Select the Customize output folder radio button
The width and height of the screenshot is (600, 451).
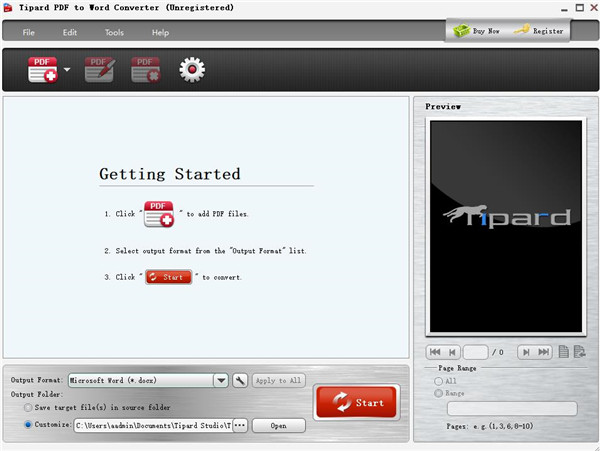click(28, 425)
